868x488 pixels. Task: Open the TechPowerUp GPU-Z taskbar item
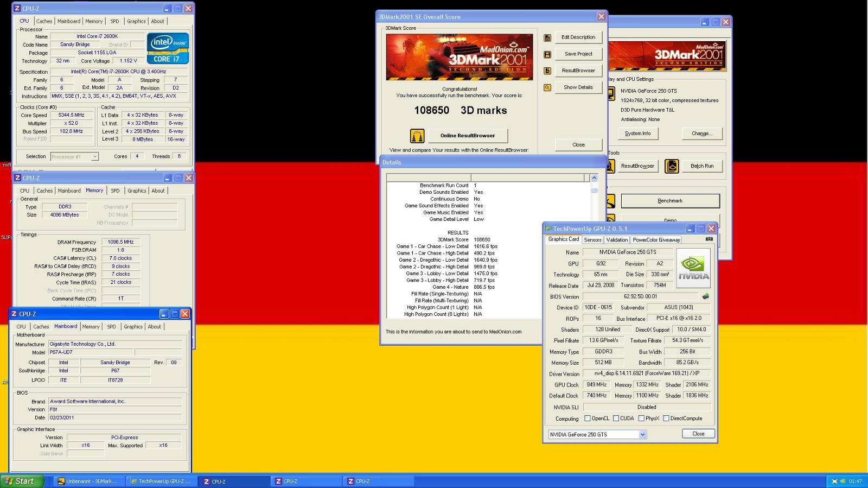coord(161,481)
